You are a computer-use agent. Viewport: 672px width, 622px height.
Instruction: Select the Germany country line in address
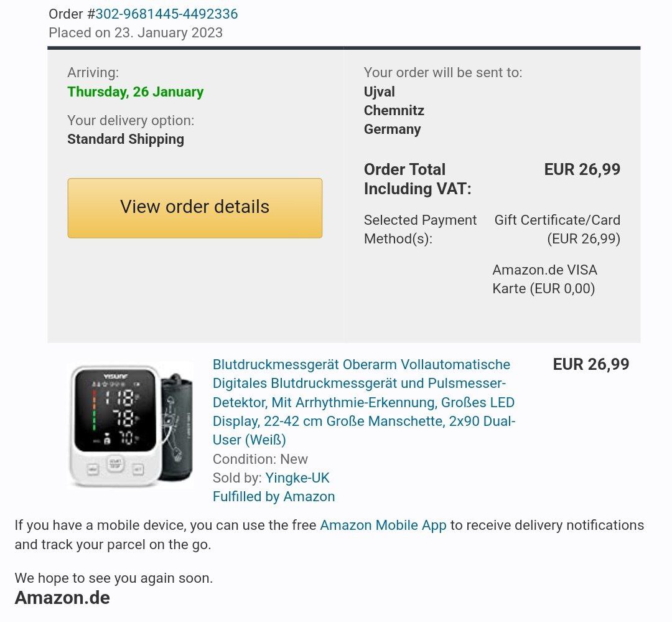(392, 129)
